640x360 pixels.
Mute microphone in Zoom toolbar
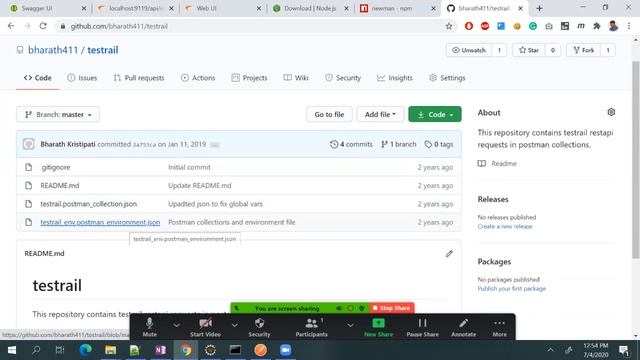149,327
